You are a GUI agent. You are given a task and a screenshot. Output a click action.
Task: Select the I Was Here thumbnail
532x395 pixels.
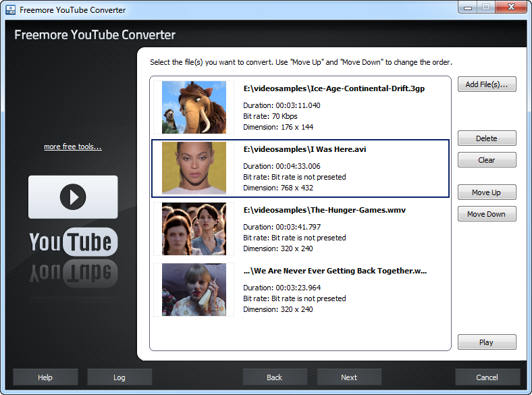194,168
